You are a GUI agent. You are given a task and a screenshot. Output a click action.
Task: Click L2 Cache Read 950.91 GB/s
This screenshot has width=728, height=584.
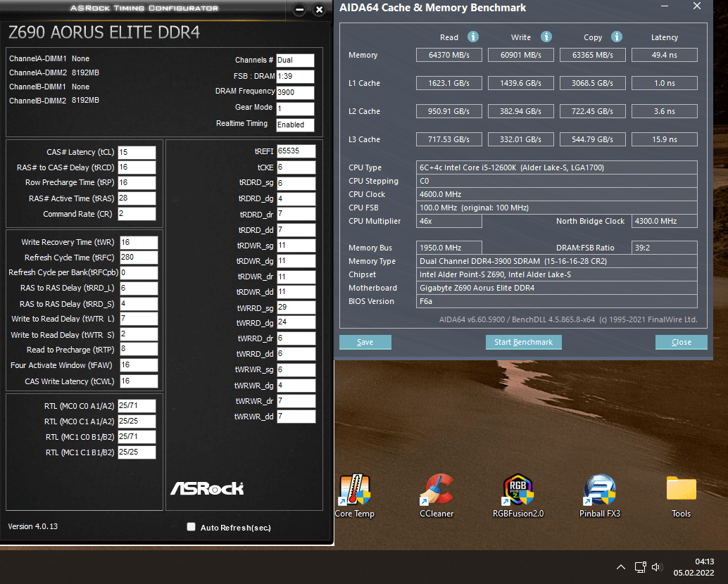coord(449,111)
